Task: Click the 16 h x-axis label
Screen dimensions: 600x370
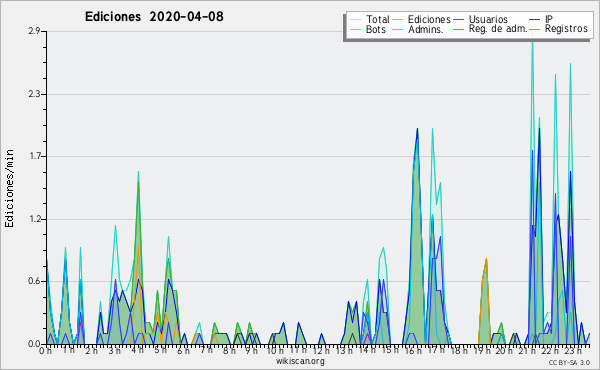Action: pyautogui.click(x=412, y=350)
